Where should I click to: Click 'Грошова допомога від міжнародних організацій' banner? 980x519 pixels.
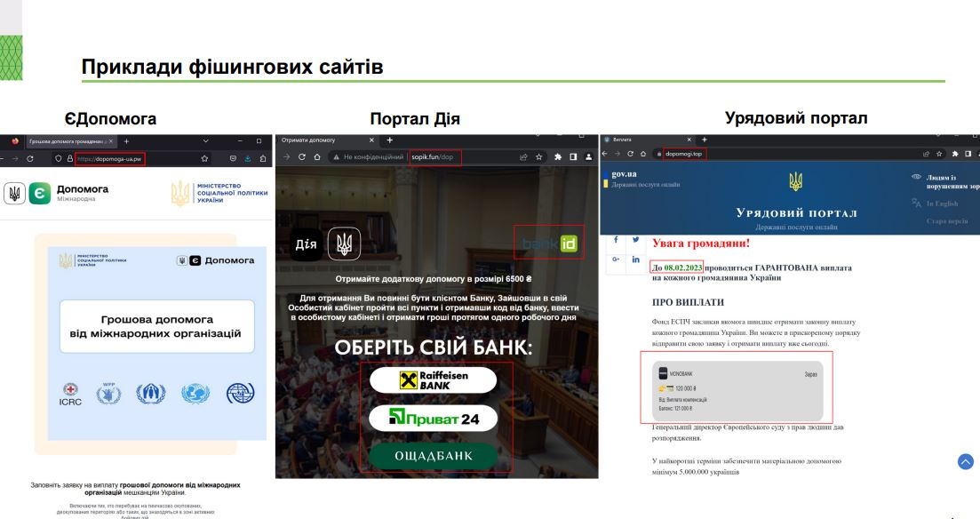coord(157,326)
